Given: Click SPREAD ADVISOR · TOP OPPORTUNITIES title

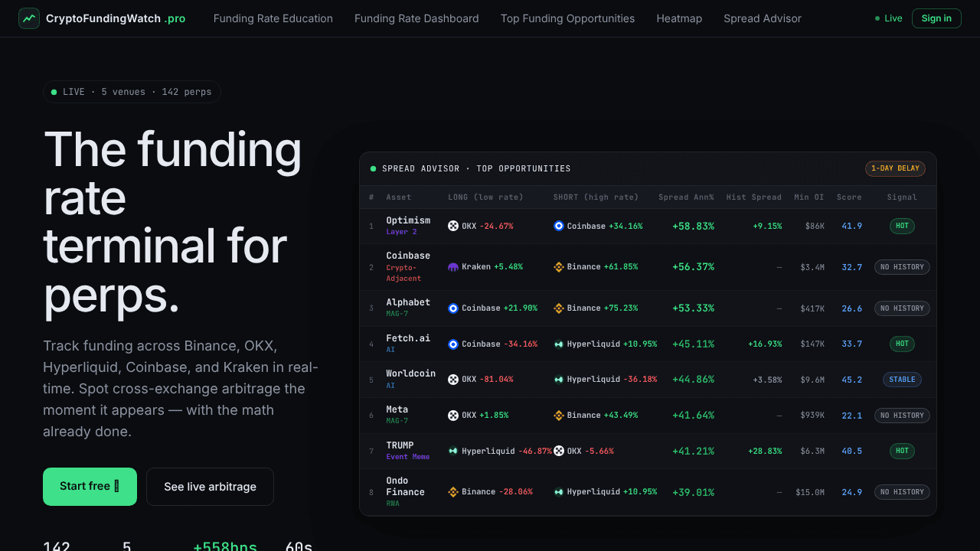Looking at the screenshot, I should [x=476, y=168].
